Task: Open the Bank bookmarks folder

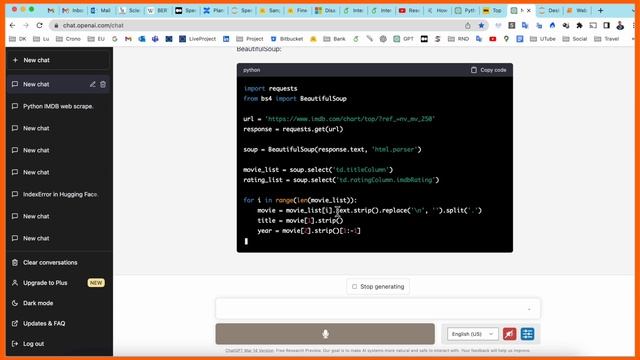Action: pyautogui.click(x=334, y=39)
